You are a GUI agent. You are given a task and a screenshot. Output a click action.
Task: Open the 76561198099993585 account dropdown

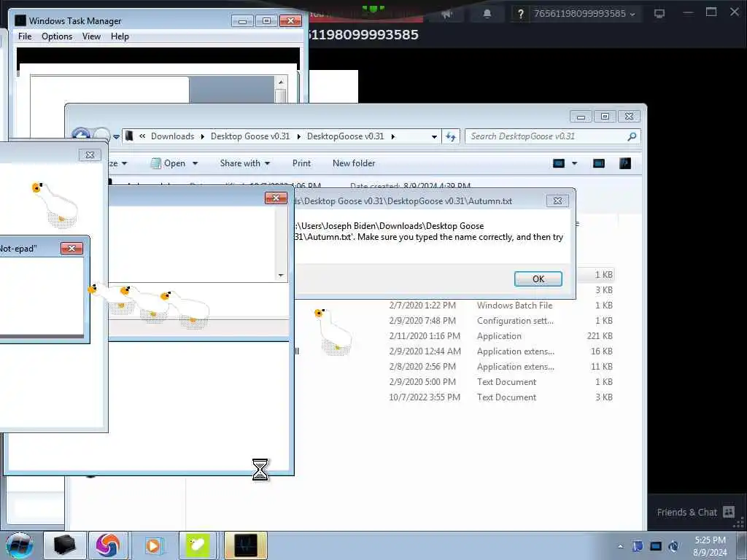pos(584,14)
